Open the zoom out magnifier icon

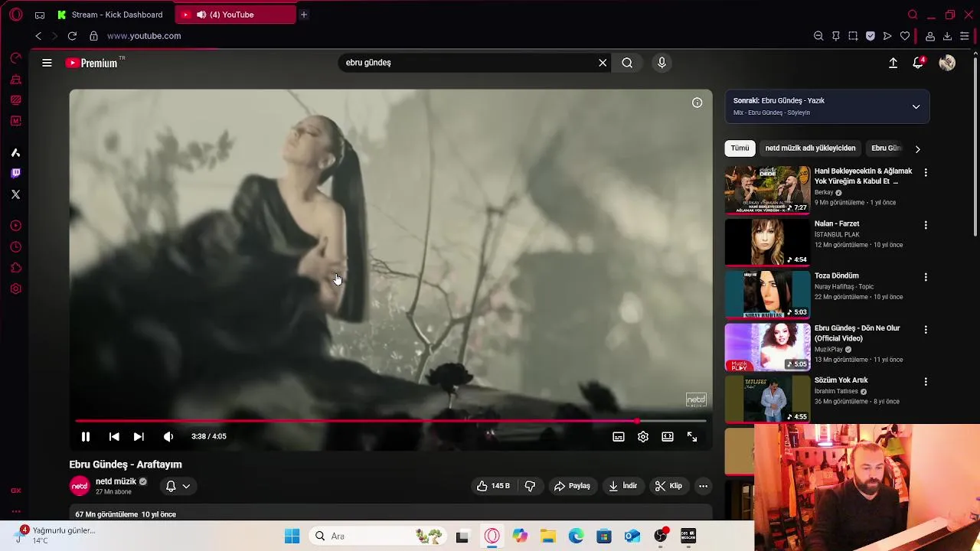click(818, 36)
